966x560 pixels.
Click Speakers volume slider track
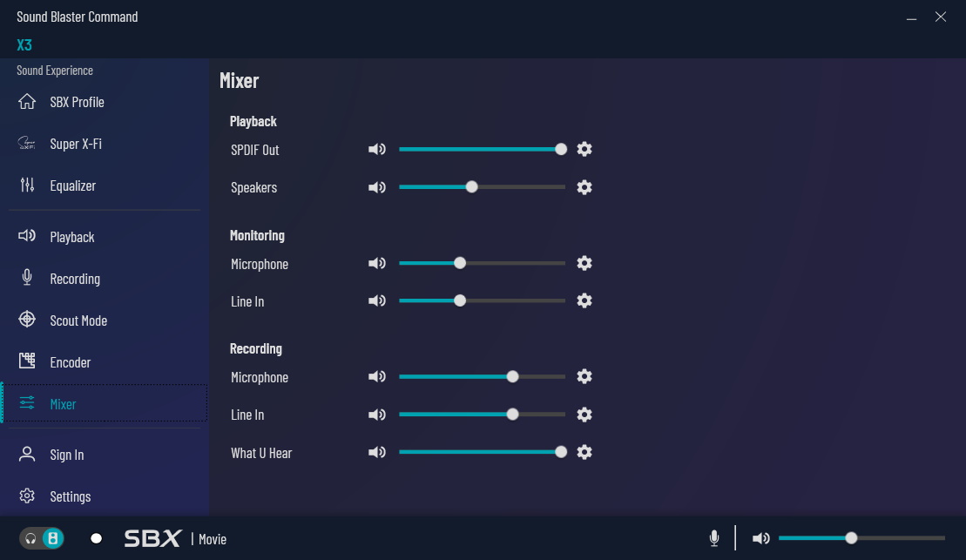tap(483, 187)
